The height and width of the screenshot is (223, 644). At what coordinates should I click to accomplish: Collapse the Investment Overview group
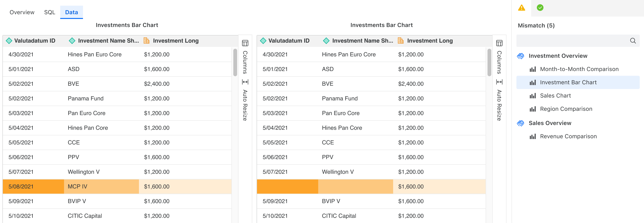pos(520,56)
